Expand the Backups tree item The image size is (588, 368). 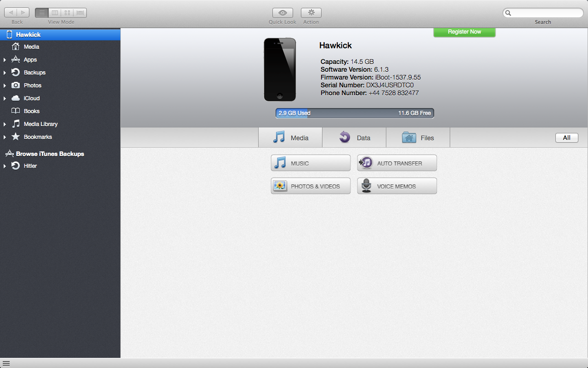click(5, 73)
